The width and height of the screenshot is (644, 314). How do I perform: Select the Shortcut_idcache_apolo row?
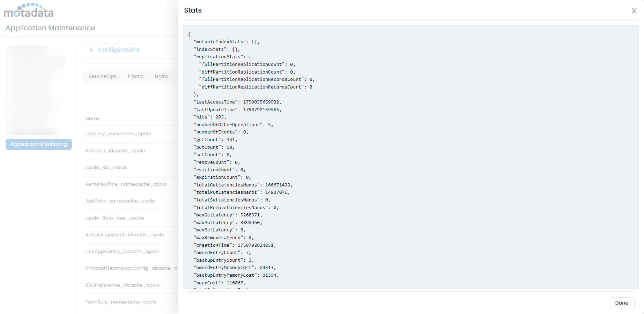115,151
